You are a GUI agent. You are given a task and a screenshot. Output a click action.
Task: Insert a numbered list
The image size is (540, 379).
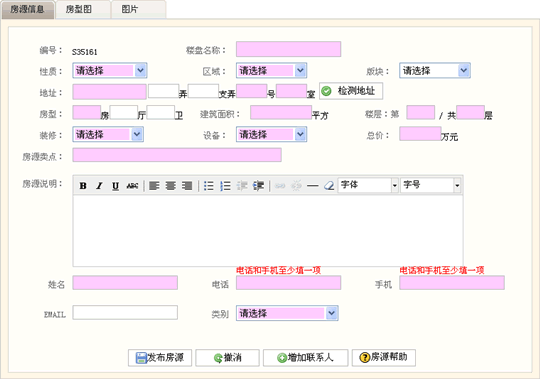pos(225,186)
